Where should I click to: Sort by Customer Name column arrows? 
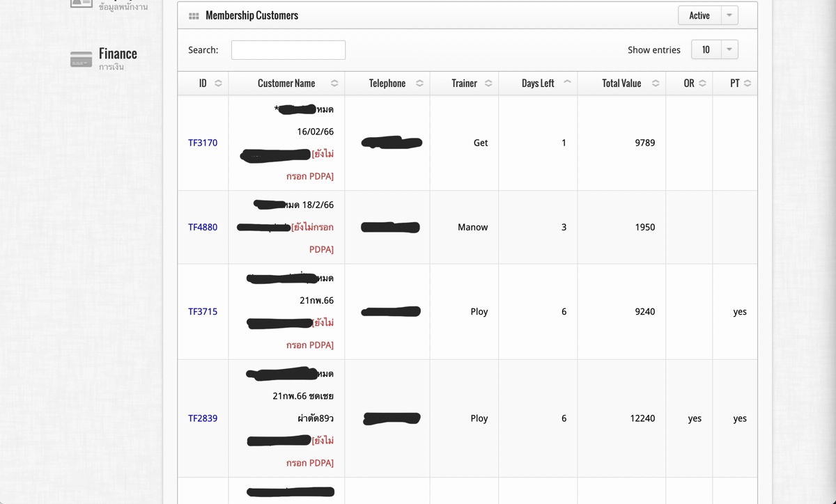[x=334, y=84]
